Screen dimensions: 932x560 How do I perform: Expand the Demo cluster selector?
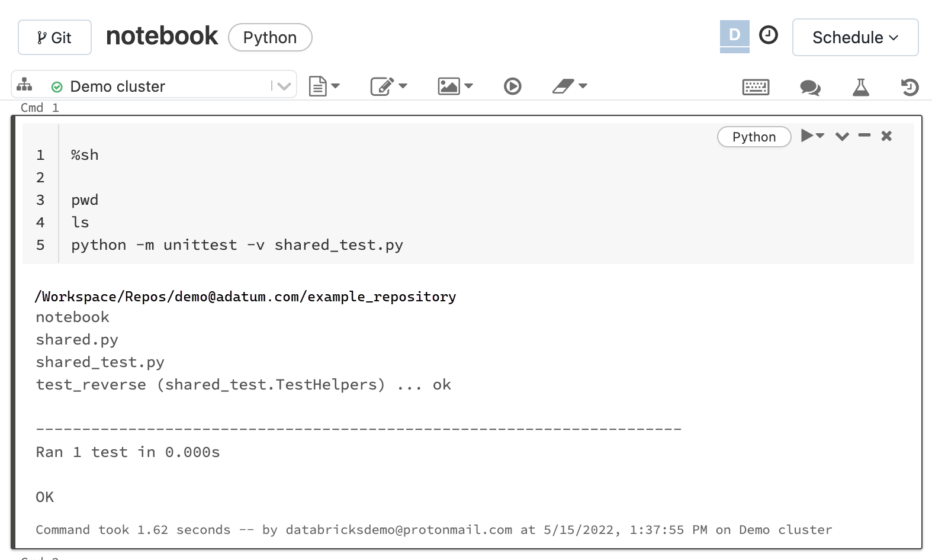[x=284, y=86]
